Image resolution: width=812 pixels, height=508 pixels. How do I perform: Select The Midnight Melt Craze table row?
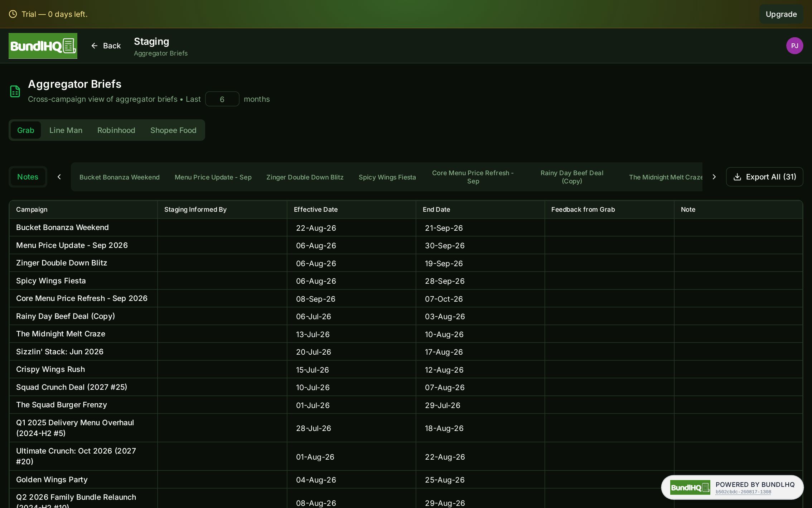[406, 334]
